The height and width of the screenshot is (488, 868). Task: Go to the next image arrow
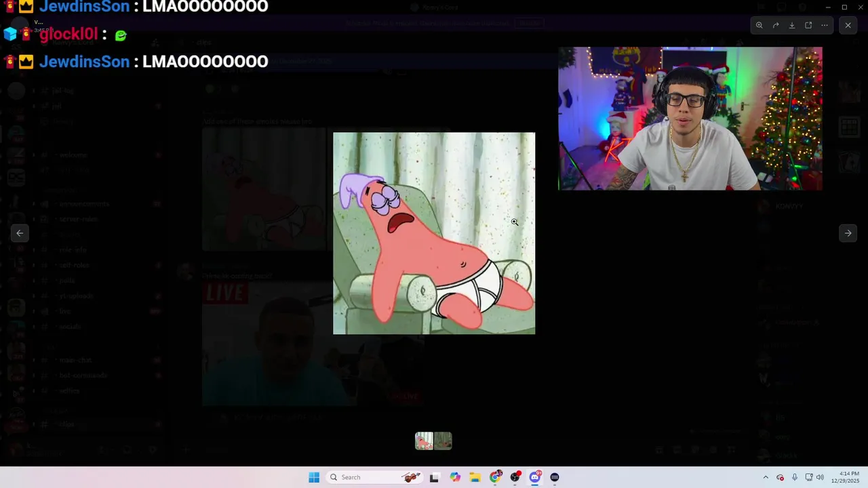(x=848, y=233)
